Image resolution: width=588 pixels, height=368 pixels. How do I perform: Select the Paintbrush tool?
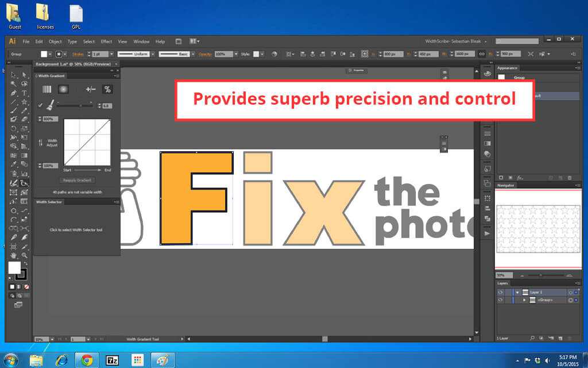point(14,110)
